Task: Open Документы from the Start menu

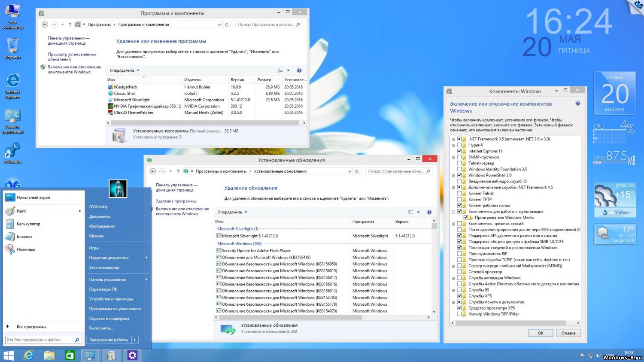Action: (x=100, y=216)
